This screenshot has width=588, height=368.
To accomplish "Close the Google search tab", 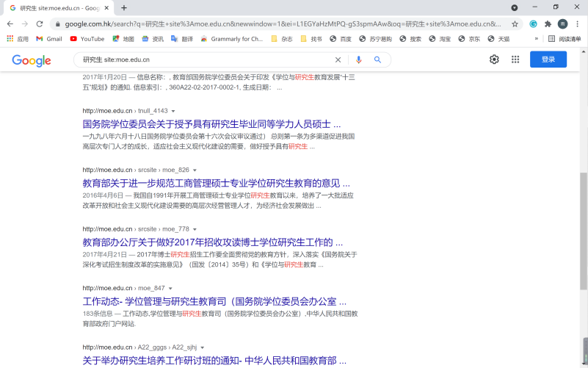I will click(x=106, y=7).
